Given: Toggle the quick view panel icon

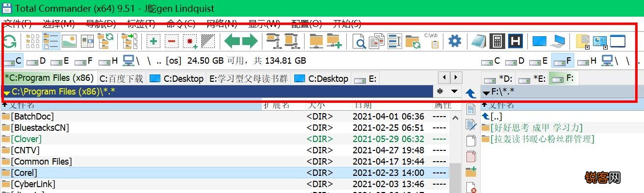Looking at the screenshot, I should coord(87,41).
